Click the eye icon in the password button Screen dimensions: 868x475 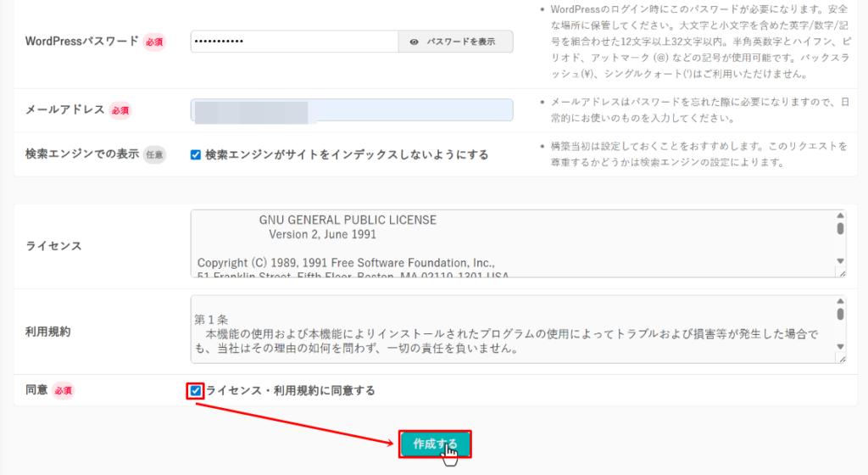point(414,42)
